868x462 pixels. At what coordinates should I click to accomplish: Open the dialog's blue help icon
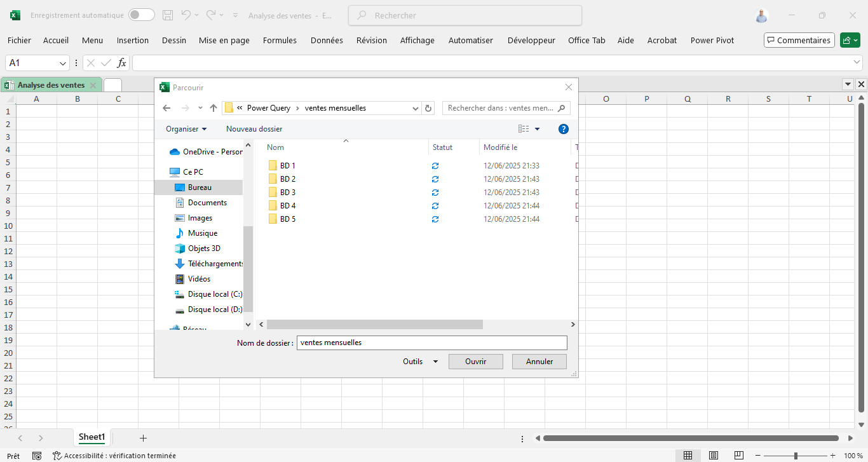coord(563,129)
